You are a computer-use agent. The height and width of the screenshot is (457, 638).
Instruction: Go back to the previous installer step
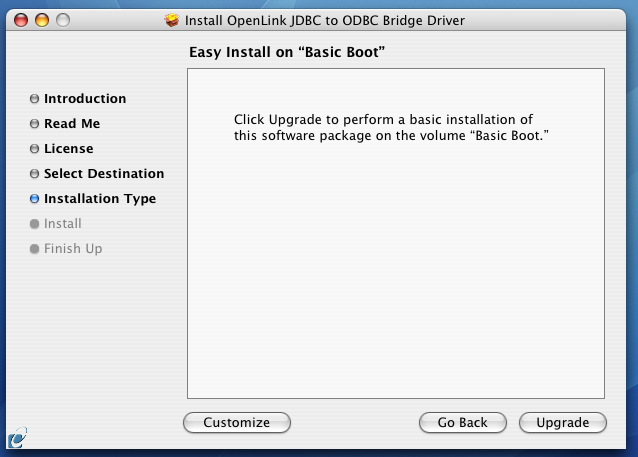tap(463, 422)
